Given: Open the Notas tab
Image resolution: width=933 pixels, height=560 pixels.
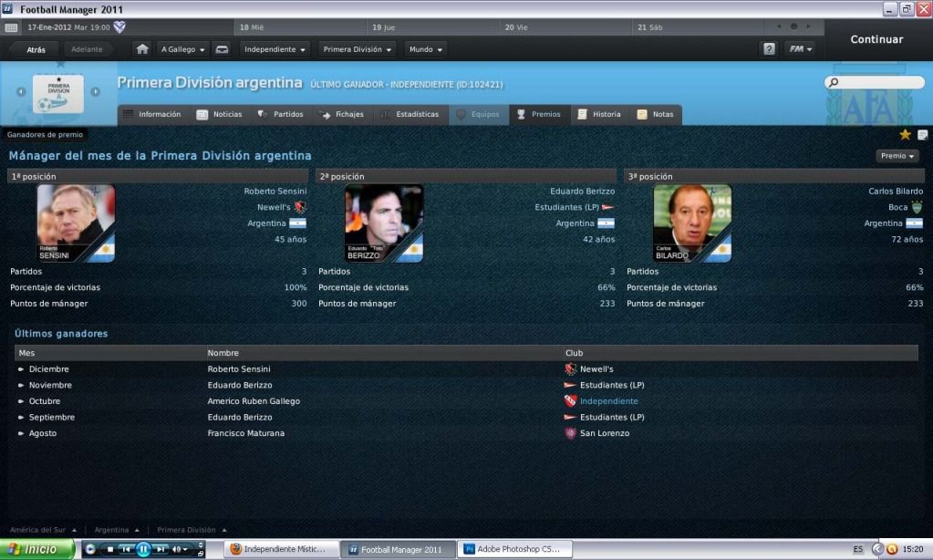Looking at the screenshot, I should coord(656,114).
